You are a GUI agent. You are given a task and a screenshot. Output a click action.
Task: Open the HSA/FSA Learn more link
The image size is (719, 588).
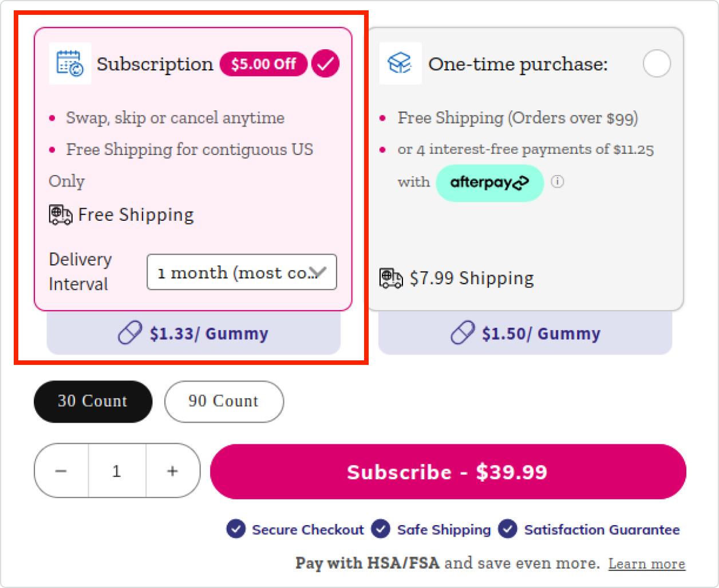646,563
